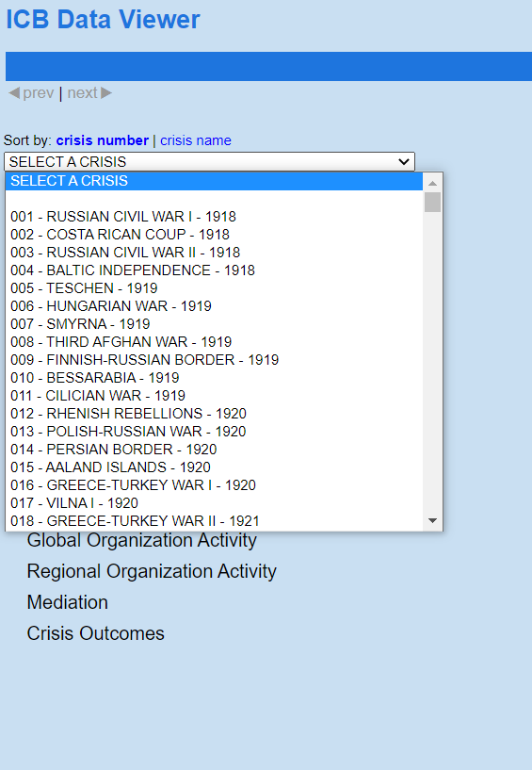
Task: Select 001 - Russian Civil War I - 1918
Action: point(214,217)
